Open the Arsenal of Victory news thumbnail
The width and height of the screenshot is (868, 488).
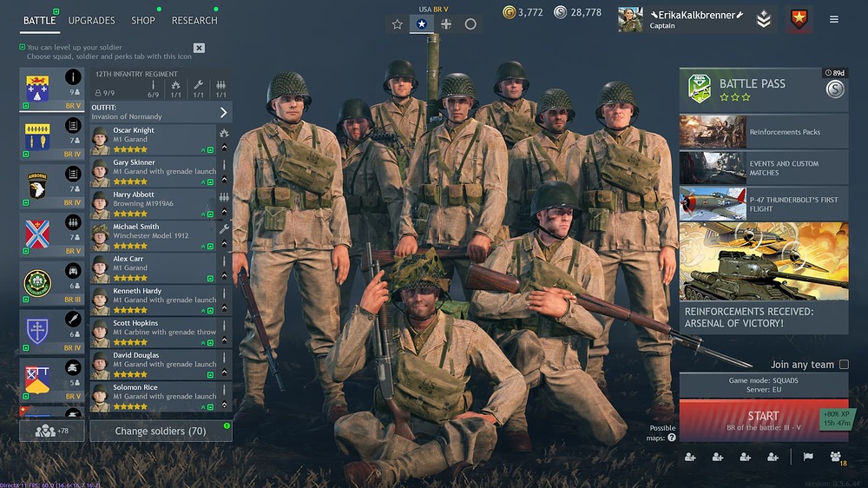pos(764,261)
